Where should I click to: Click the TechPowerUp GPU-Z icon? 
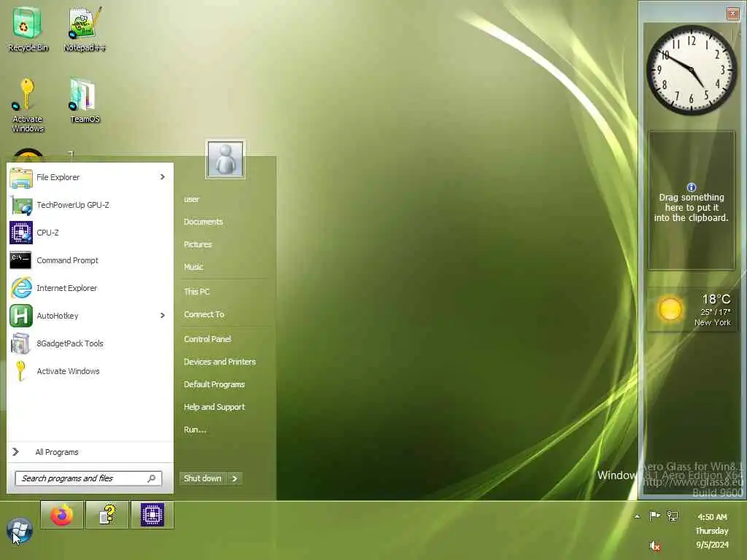click(x=21, y=205)
